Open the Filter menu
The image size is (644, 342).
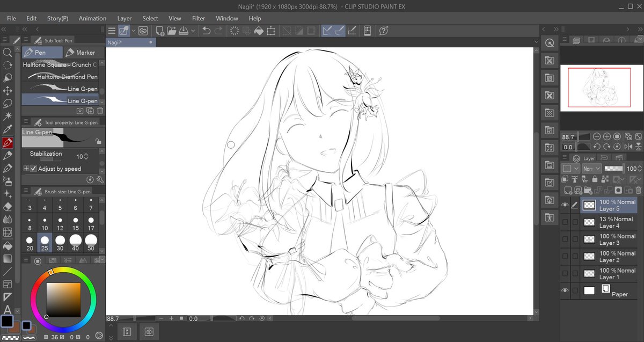(x=199, y=18)
